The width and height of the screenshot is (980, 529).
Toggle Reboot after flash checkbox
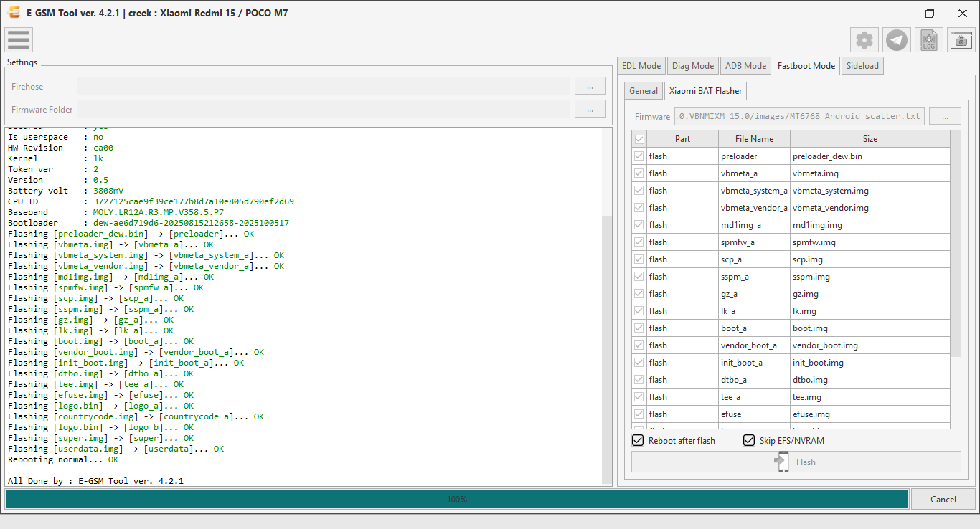(x=638, y=440)
